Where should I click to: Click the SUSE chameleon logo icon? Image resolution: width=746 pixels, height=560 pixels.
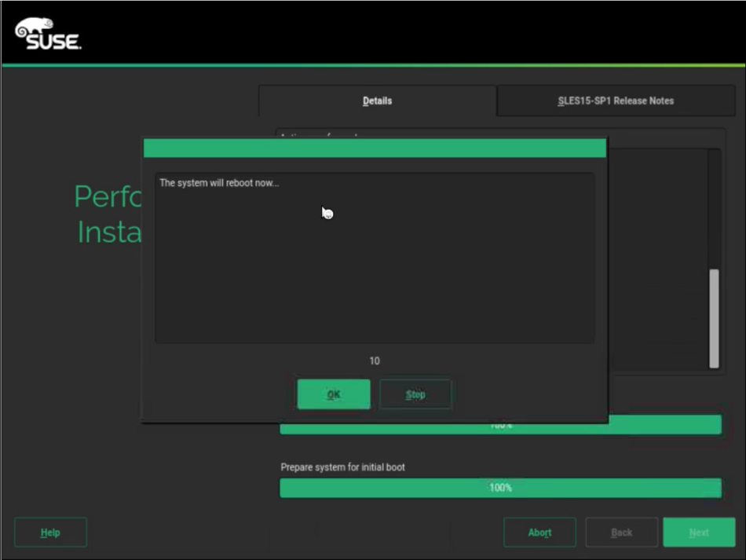(34, 27)
